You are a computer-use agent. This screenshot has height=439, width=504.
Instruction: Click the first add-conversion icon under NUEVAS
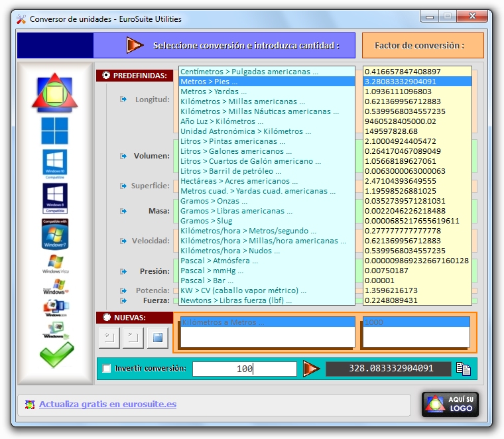point(109,338)
